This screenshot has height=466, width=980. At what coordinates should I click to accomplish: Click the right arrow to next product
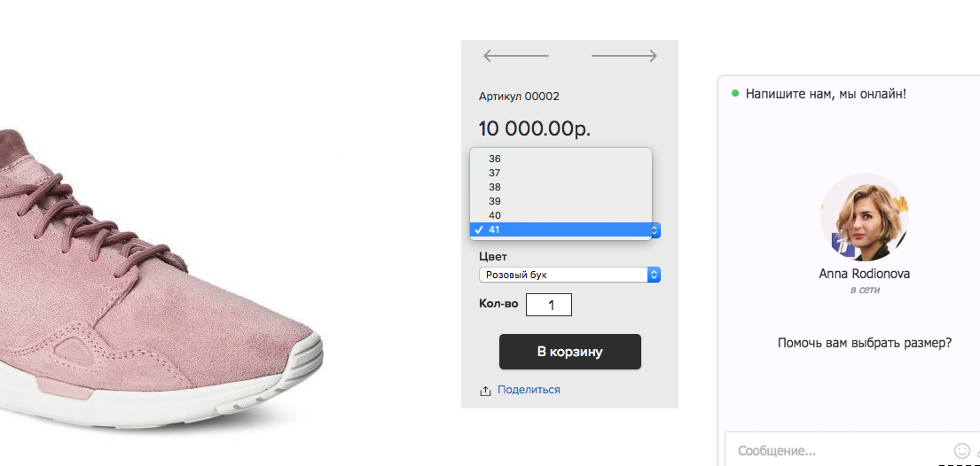pos(624,56)
